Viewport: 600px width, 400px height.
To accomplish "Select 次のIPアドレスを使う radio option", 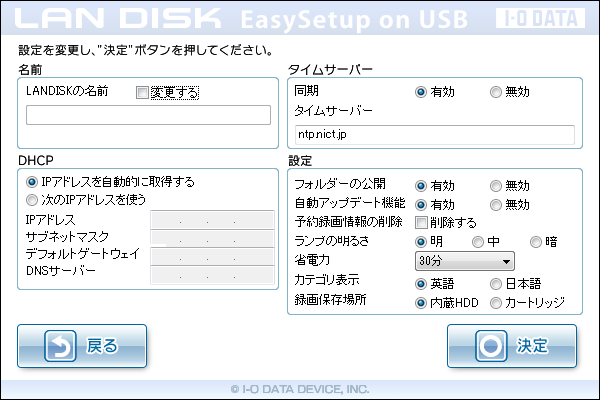I will click(x=32, y=199).
